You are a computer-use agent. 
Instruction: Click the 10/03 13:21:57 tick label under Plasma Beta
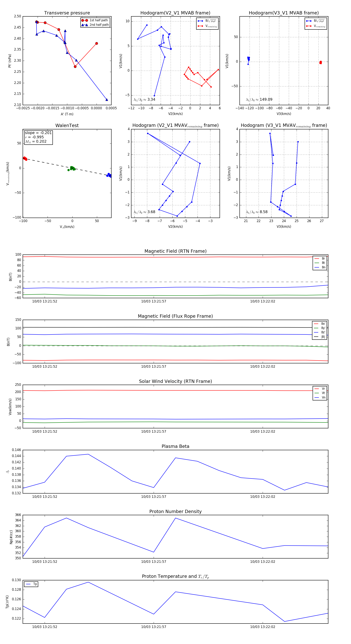[x=154, y=496]
